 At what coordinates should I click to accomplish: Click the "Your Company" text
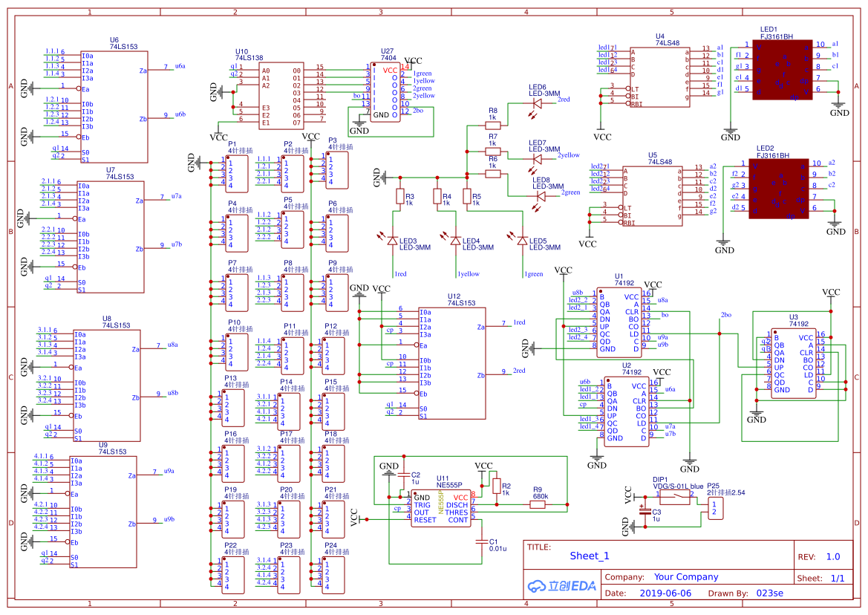coord(686,577)
